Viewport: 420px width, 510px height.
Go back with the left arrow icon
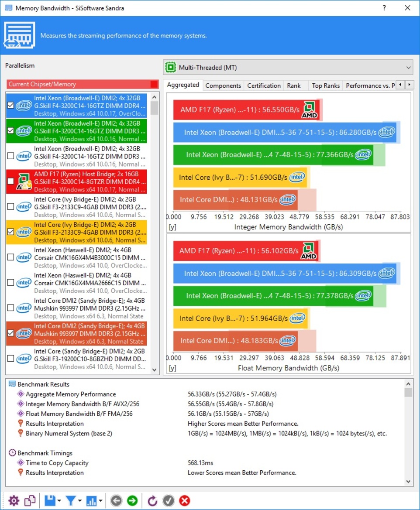tap(116, 500)
